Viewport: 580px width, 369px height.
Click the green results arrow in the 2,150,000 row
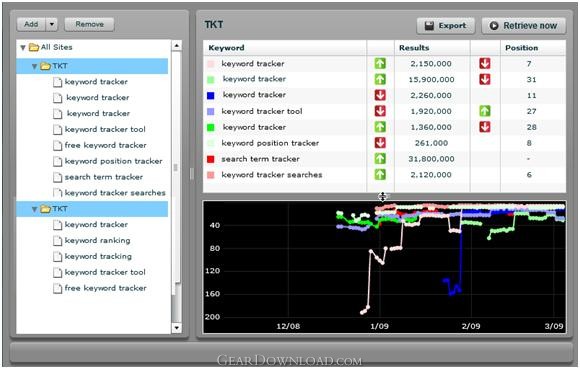point(380,64)
